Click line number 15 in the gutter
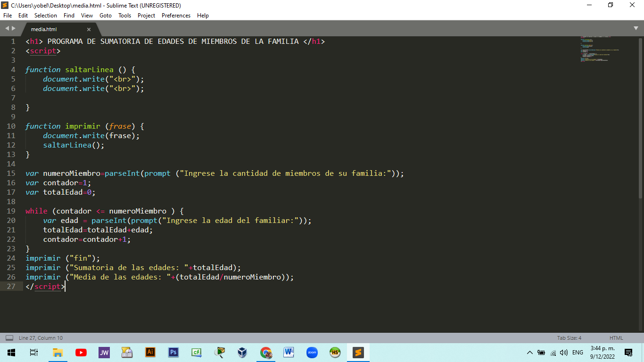Image resolution: width=644 pixels, height=362 pixels. (x=11, y=173)
